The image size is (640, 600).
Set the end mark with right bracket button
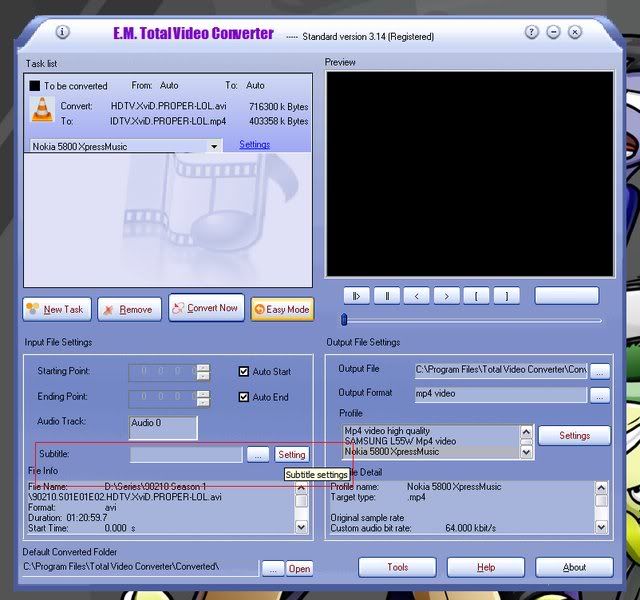(x=506, y=295)
